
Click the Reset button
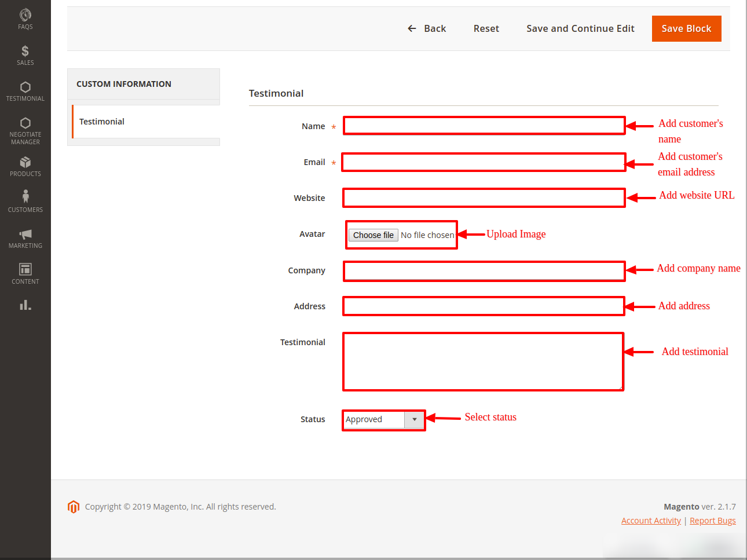pyautogui.click(x=486, y=28)
